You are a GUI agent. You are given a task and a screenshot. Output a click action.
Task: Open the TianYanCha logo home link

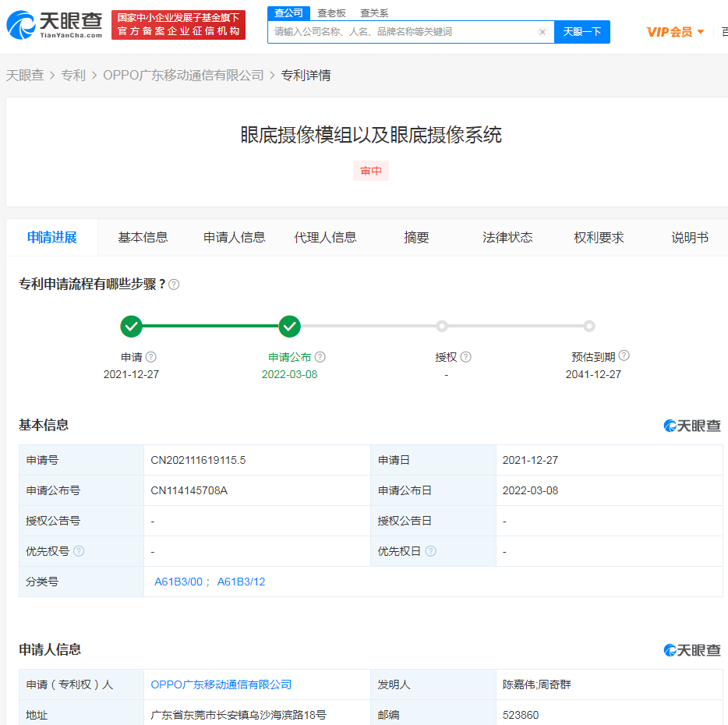[55, 25]
